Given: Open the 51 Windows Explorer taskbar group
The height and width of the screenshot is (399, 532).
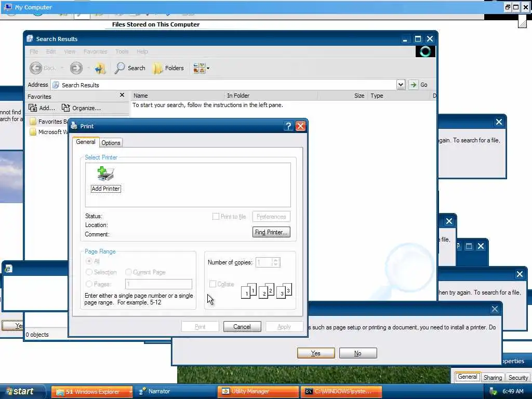Looking at the screenshot, I should tap(92, 392).
